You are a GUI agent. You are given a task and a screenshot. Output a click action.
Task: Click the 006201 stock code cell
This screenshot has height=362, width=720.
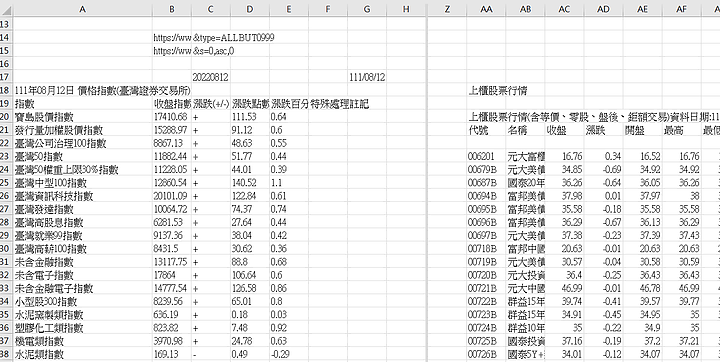tap(486, 157)
